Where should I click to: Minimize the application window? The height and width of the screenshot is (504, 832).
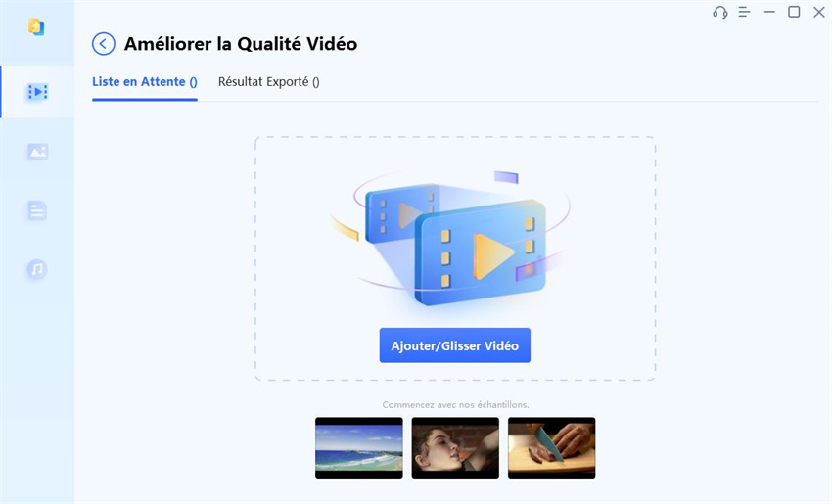click(x=769, y=12)
